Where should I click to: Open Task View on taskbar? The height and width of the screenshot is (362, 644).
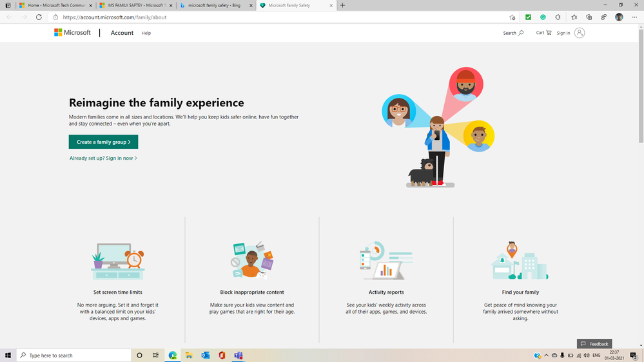point(155,356)
